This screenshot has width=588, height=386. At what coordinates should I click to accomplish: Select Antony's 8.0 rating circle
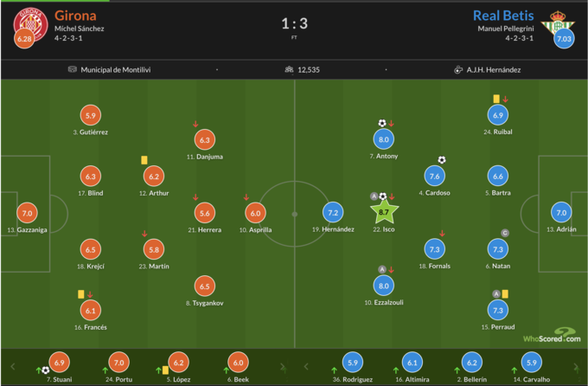pyautogui.click(x=383, y=139)
